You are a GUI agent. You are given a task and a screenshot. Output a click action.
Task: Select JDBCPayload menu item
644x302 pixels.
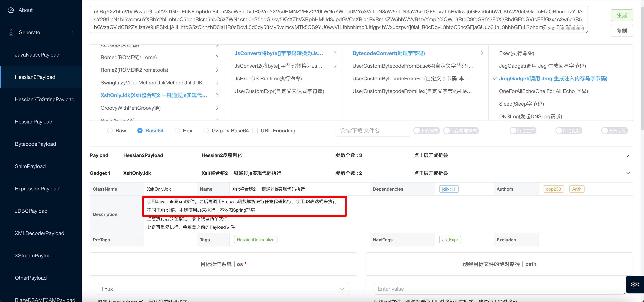pyautogui.click(x=31, y=211)
